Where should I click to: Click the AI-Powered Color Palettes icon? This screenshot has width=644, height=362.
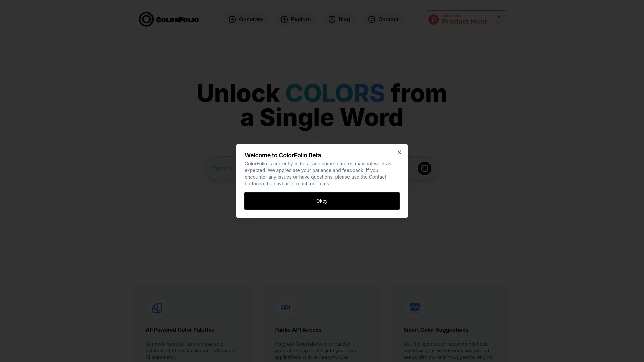point(157,308)
